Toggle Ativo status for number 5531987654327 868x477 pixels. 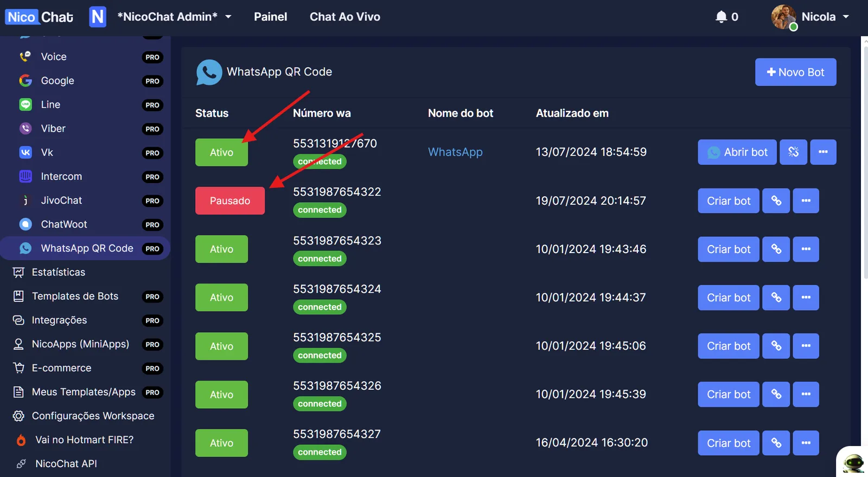coord(221,443)
